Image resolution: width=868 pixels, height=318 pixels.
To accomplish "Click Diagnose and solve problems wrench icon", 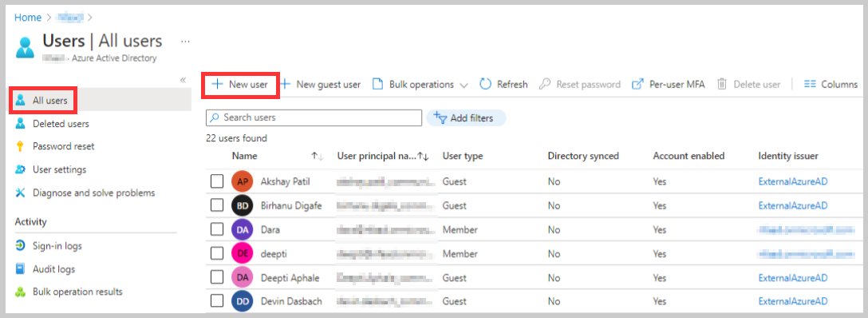I will (x=21, y=193).
